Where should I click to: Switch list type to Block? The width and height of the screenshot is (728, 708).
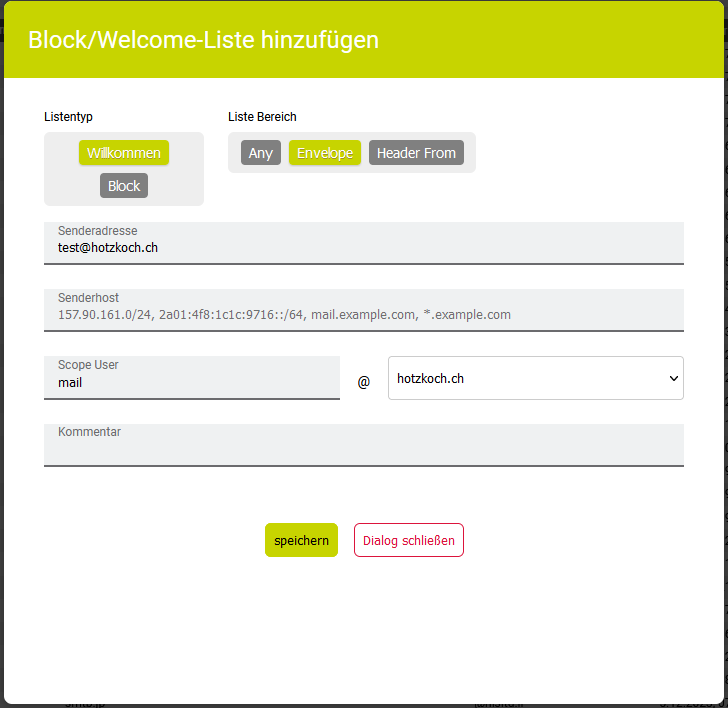[x=124, y=186]
